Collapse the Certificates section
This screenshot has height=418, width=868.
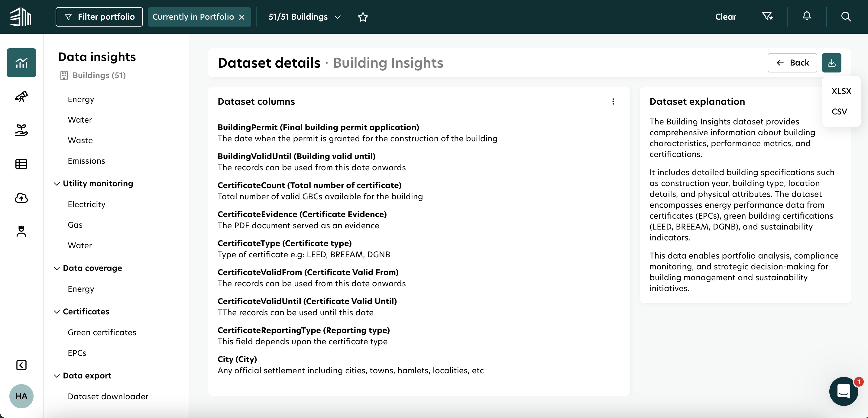56,312
